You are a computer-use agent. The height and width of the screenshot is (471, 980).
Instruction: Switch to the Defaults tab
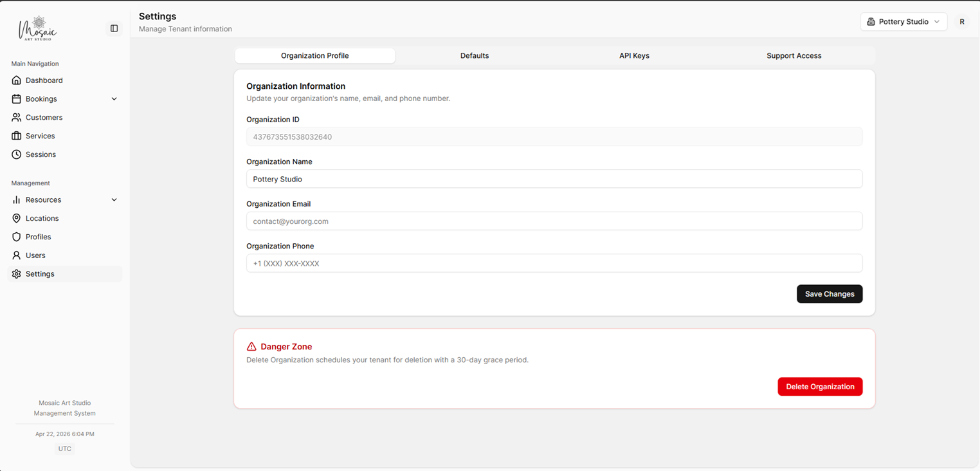[x=475, y=55]
